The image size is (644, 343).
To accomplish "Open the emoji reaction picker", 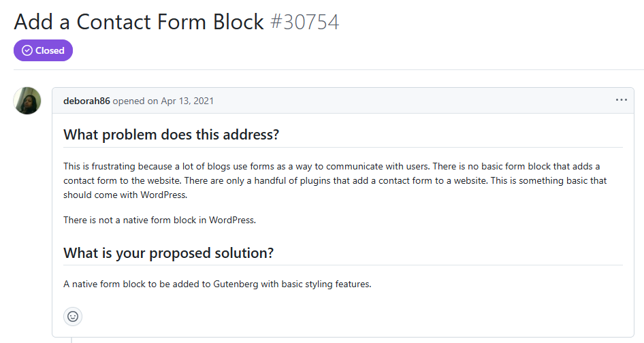I will click(x=73, y=316).
